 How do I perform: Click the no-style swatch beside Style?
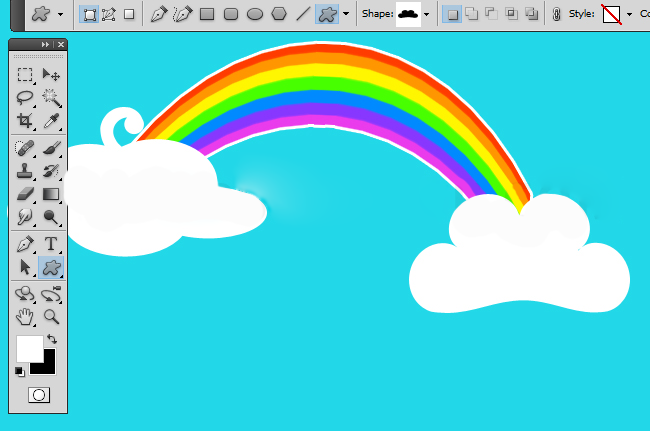(611, 15)
